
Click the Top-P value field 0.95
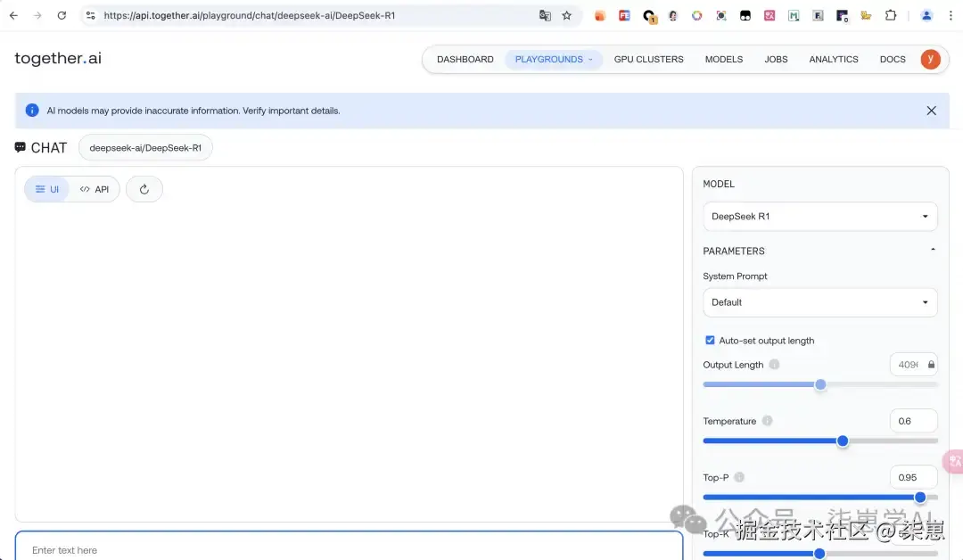913,478
